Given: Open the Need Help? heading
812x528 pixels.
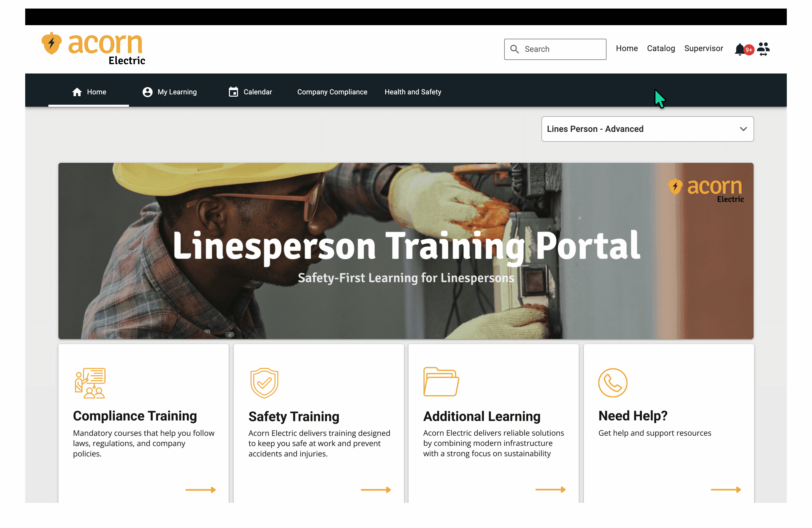Looking at the screenshot, I should click(x=633, y=416).
